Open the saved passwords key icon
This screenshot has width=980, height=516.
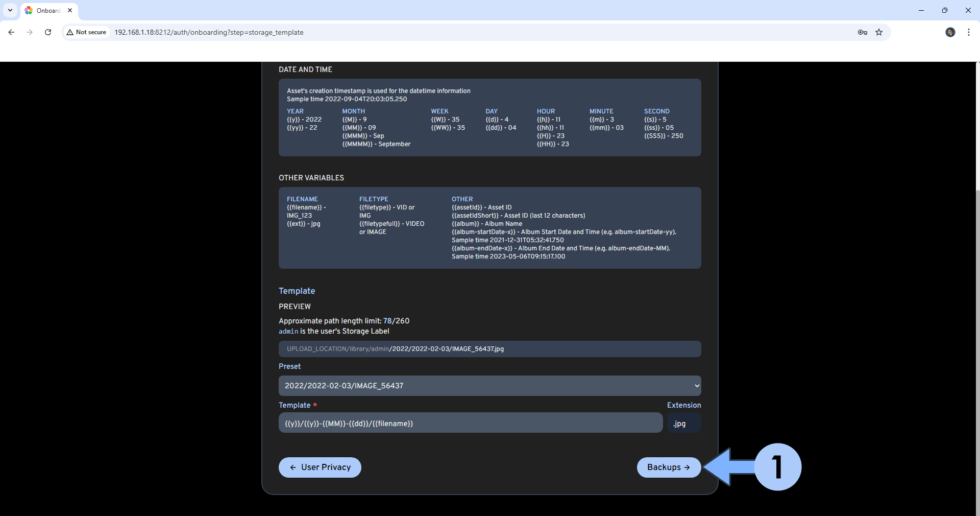click(863, 32)
